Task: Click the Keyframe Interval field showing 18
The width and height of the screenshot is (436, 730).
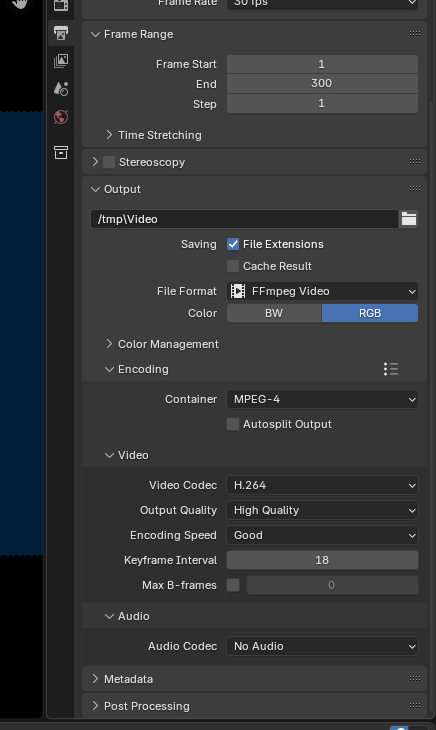Action: coord(322,560)
